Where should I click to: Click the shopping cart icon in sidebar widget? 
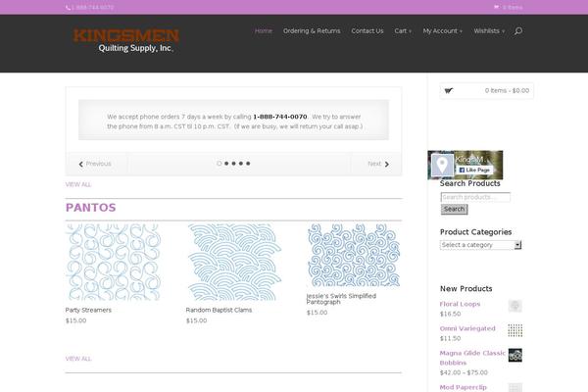(449, 90)
